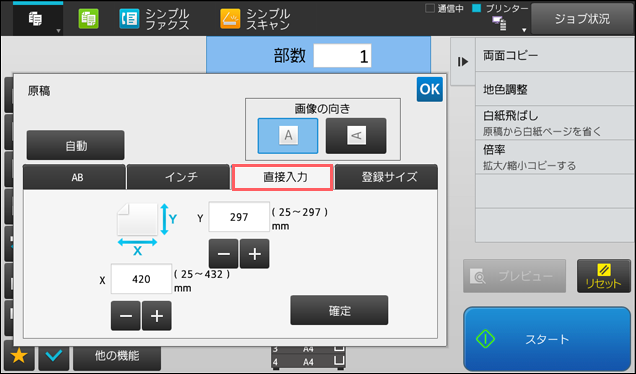Screen dimensions: 636x374
Task: Confirm size with 確定 button
Action: 339,310
